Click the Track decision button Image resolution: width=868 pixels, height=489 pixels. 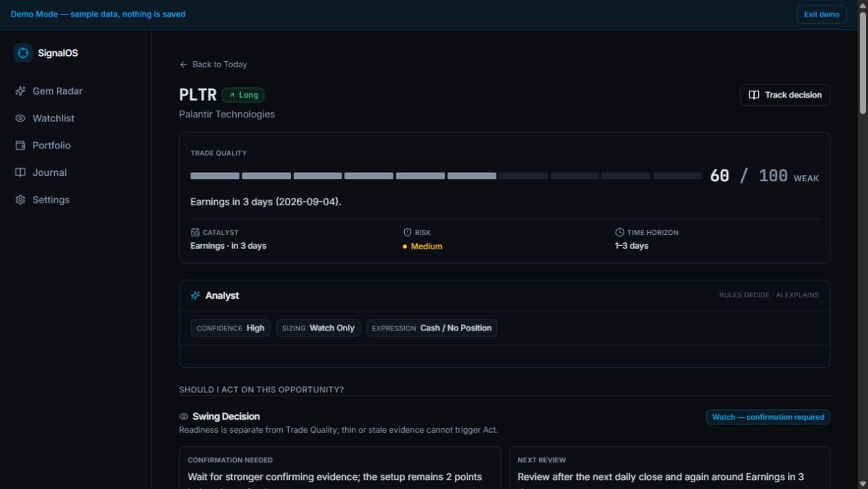(x=785, y=95)
